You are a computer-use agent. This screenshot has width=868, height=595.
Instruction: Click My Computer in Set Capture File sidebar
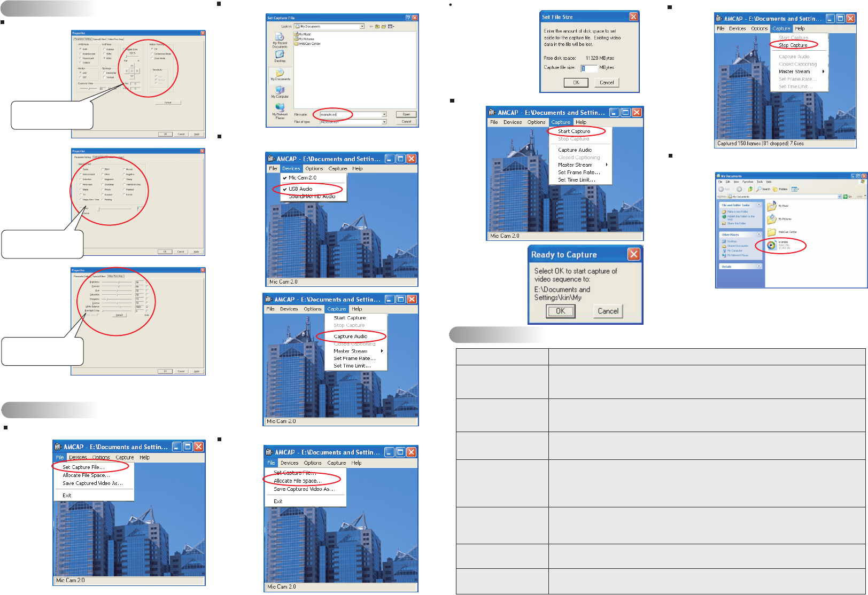click(280, 92)
